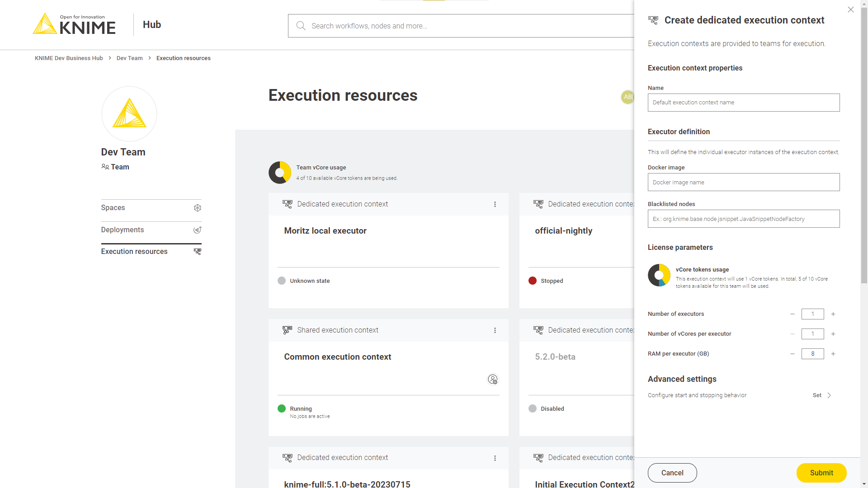Increase Number of vCores per executor

pyautogui.click(x=833, y=334)
